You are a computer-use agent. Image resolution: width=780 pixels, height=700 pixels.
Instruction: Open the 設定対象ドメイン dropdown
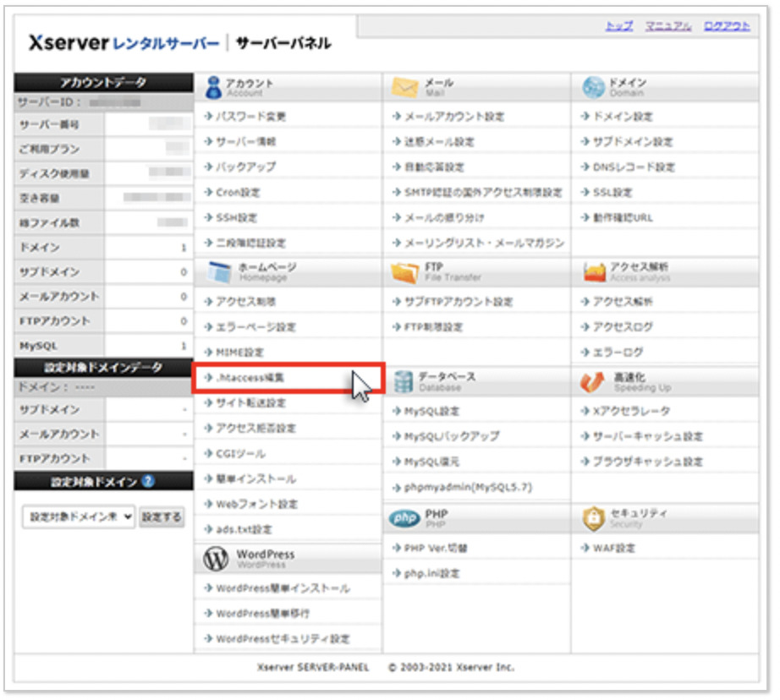coord(79,517)
